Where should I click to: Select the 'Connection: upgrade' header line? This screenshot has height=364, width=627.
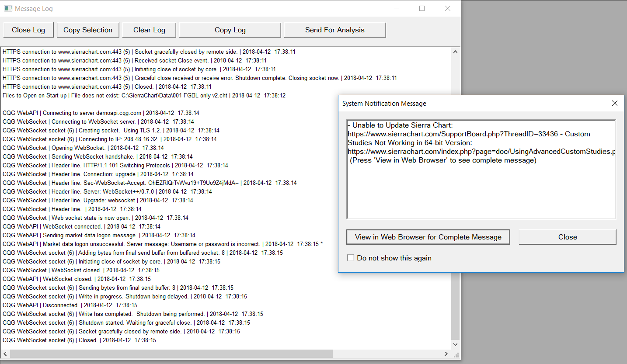point(98,174)
